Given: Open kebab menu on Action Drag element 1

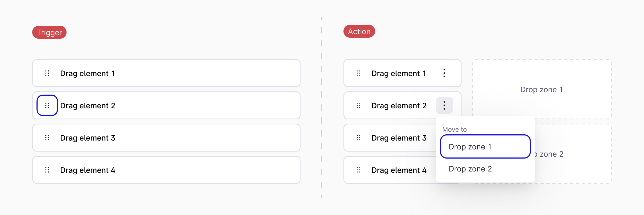Looking at the screenshot, I should 444,73.
